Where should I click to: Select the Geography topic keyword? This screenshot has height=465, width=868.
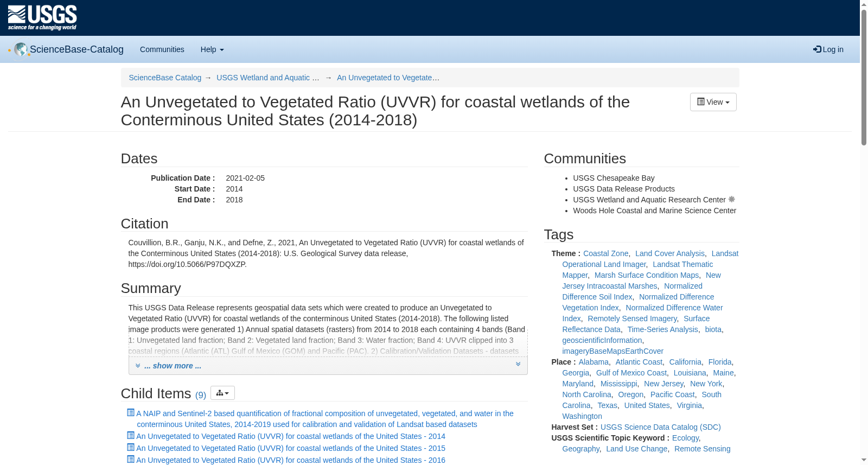581,449
